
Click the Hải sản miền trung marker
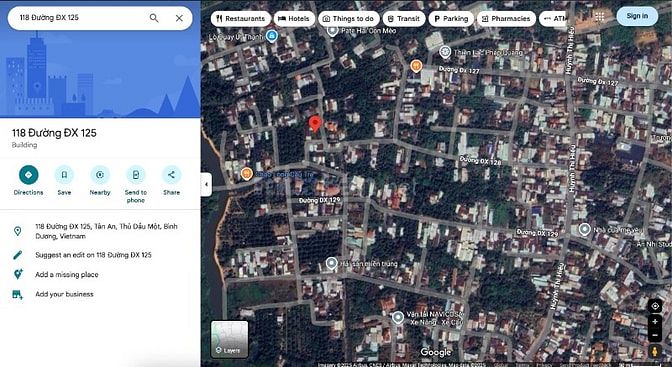pyautogui.click(x=331, y=264)
